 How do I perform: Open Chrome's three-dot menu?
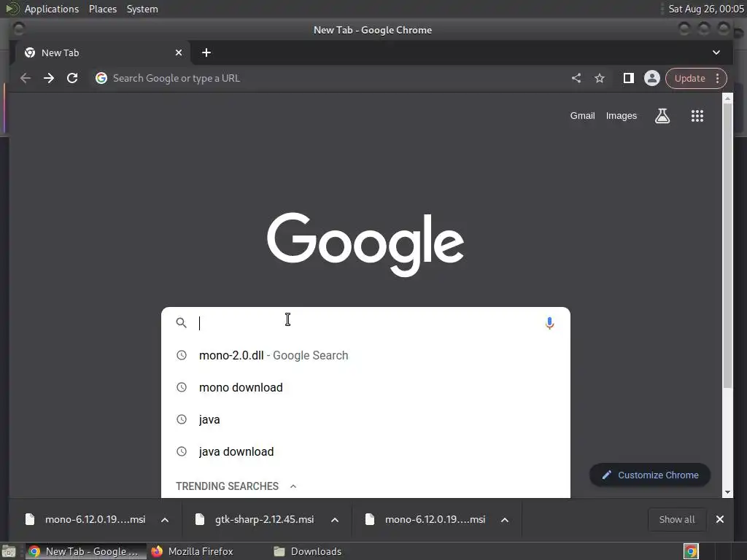(x=718, y=78)
